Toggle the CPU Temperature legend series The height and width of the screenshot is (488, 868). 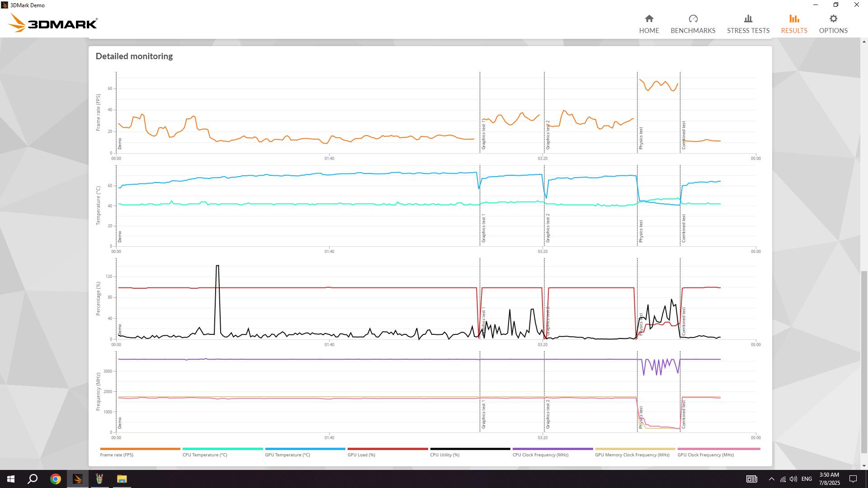205,455
